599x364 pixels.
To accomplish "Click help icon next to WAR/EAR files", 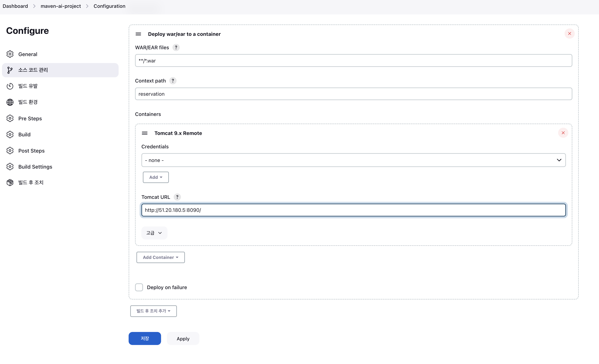I will (x=176, y=47).
